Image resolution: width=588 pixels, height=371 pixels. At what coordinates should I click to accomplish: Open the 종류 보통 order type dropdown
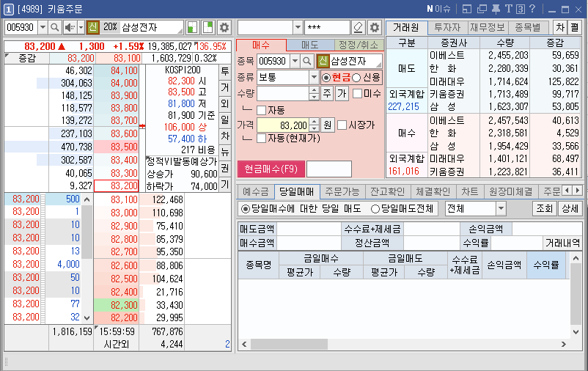[314, 78]
